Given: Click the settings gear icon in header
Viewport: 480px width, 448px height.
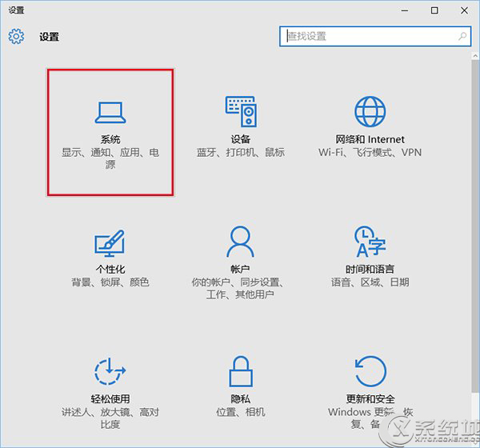Looking at the screenshot, I should coord(16,37).
